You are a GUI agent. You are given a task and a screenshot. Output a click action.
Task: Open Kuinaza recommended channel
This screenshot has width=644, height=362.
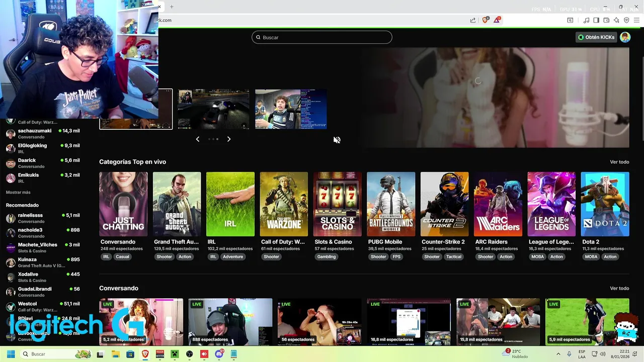[43, 262]
